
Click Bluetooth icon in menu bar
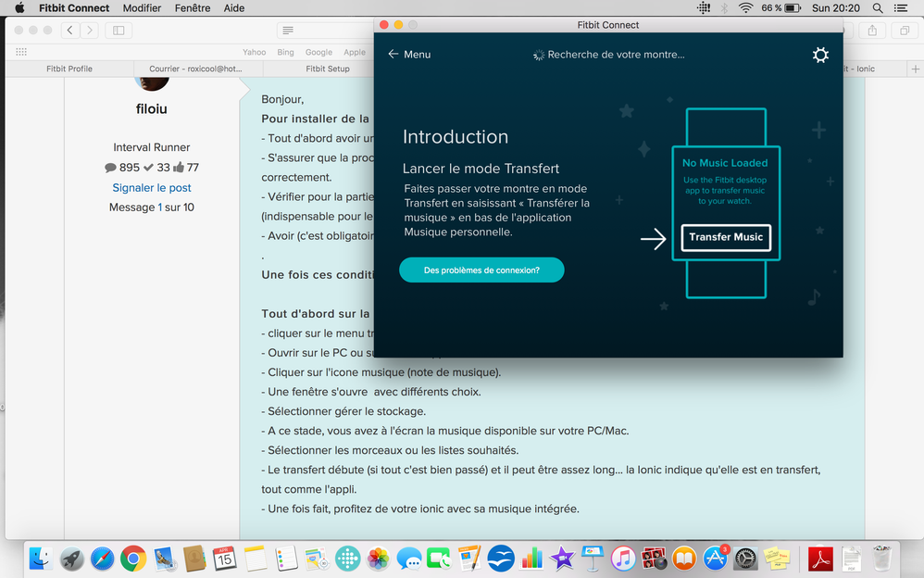(x=724, y=7)
